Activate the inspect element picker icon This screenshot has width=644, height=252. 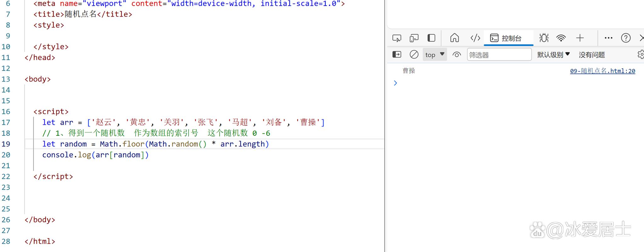tap(397, 38)
